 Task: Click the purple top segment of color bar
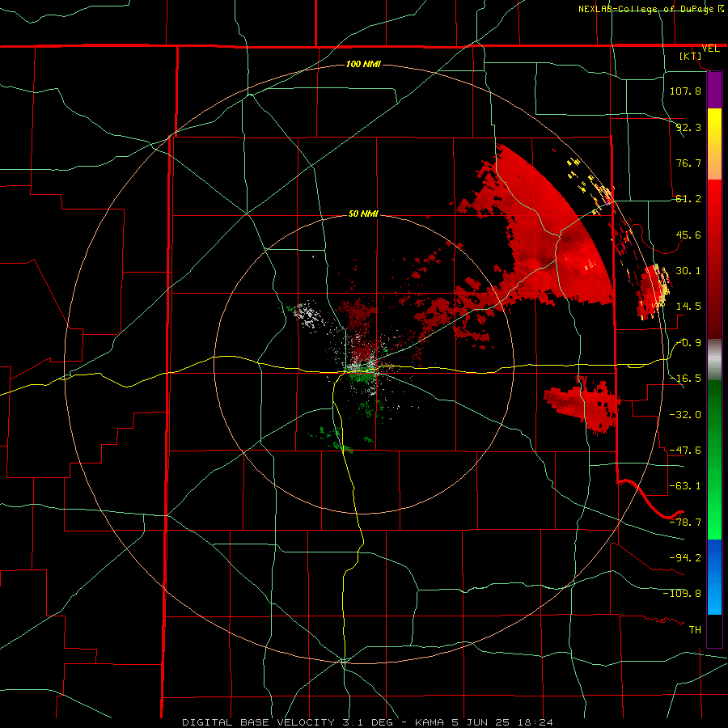[714, 91]
